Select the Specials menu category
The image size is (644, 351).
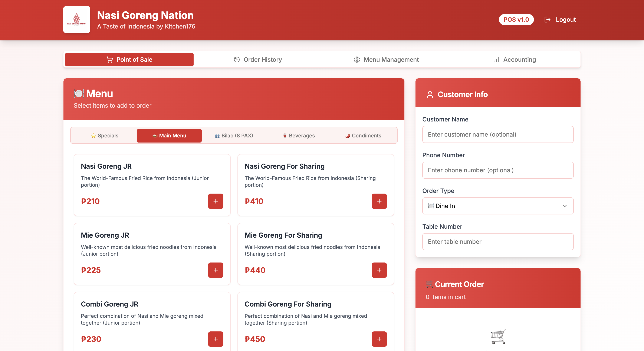click(x=104, y=136)
